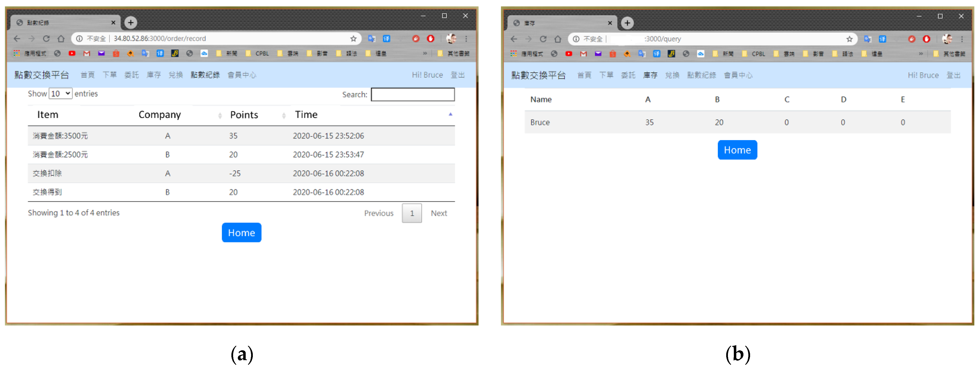Click Next pagination link
The width and height of the screenshot is (980, 369).
click(x=439, y=213)
